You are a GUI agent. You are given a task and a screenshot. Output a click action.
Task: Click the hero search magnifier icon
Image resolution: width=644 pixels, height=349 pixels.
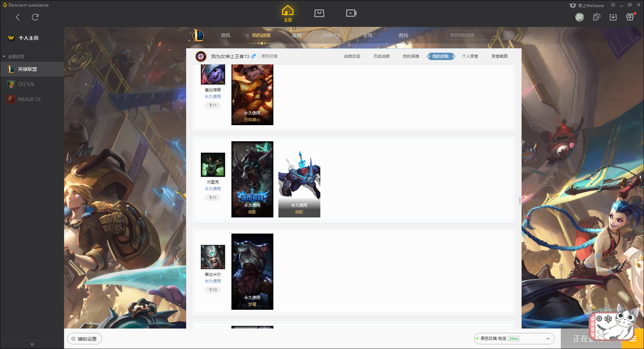pyautogui.click(x=508, y=35)
